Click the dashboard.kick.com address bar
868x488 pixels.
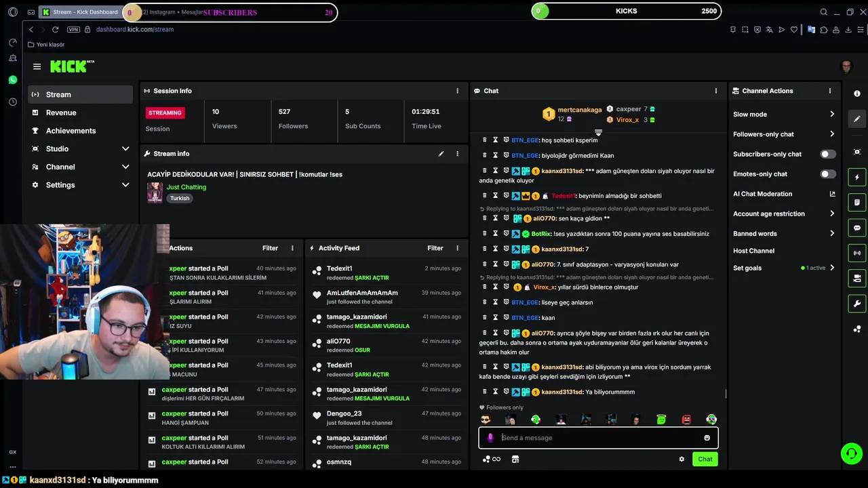coord(135,29)
